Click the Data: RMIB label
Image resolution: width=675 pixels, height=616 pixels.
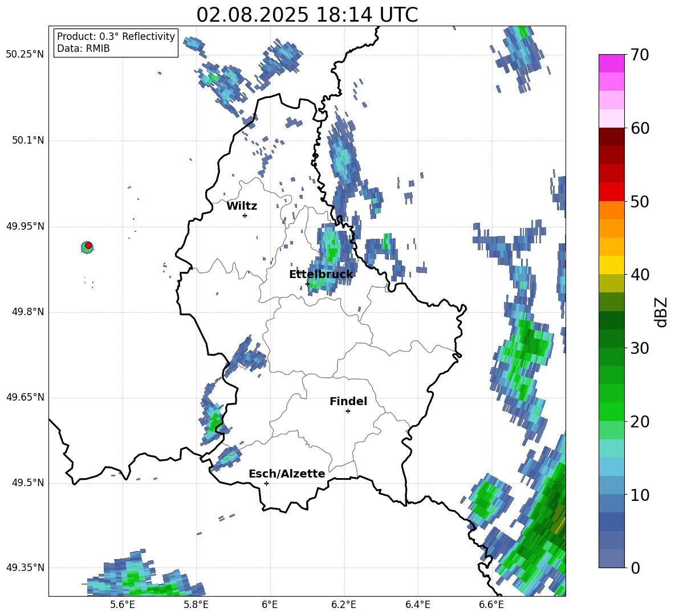click(x=83, y=48)
